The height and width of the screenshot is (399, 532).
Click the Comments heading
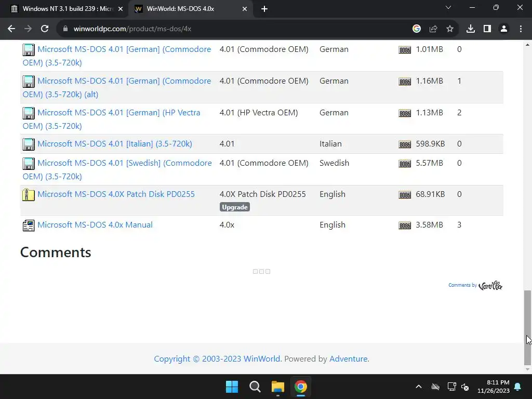point(56,252)
